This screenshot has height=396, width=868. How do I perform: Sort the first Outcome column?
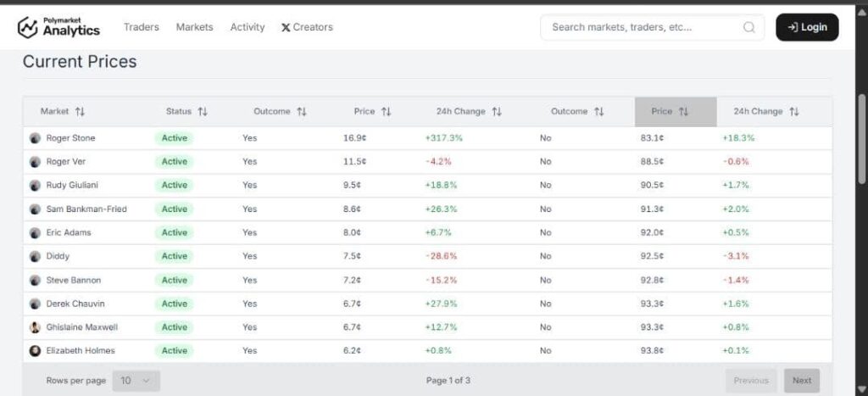tap(302, 111)
